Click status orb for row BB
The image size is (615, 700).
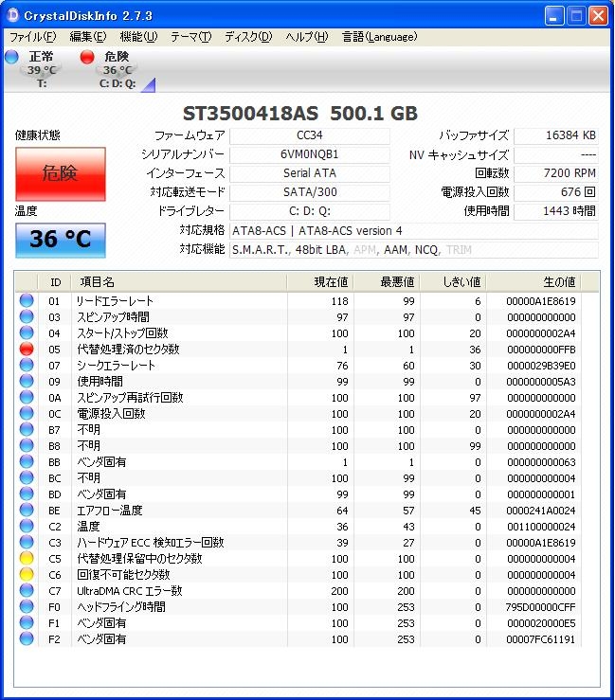27,461
